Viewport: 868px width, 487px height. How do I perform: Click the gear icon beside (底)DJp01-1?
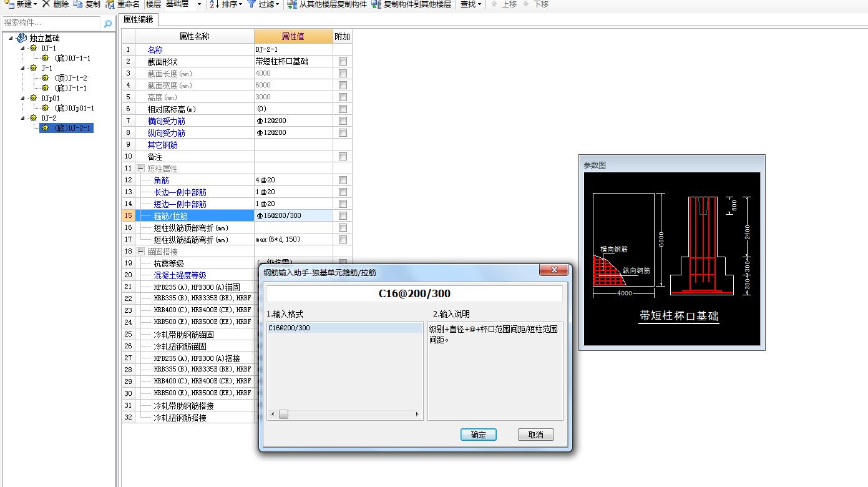45,108
